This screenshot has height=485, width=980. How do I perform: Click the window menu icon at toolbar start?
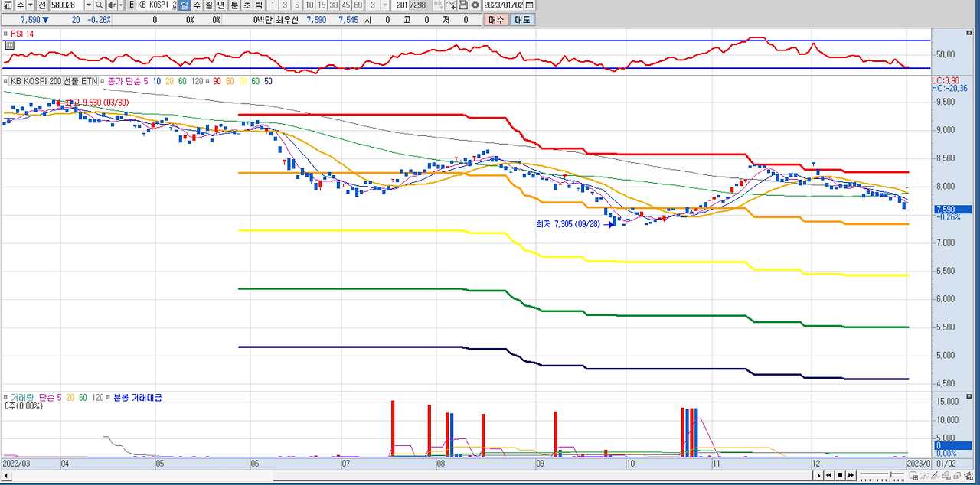[x=8, y=5]
